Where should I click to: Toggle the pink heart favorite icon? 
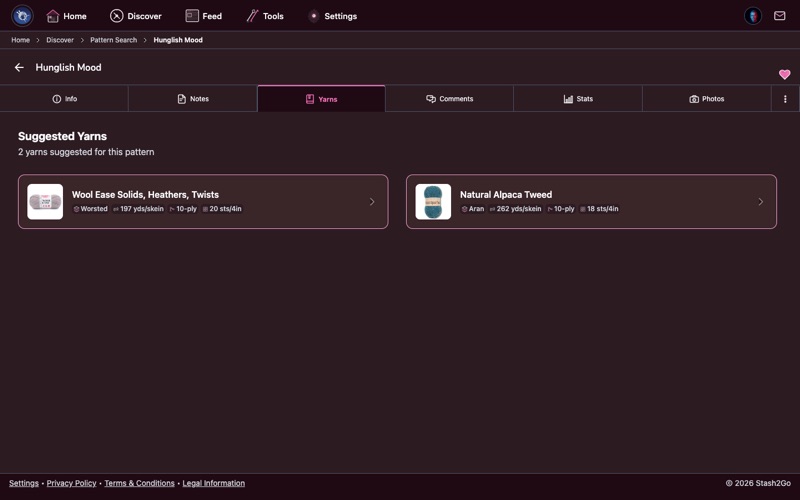point(784,74)
